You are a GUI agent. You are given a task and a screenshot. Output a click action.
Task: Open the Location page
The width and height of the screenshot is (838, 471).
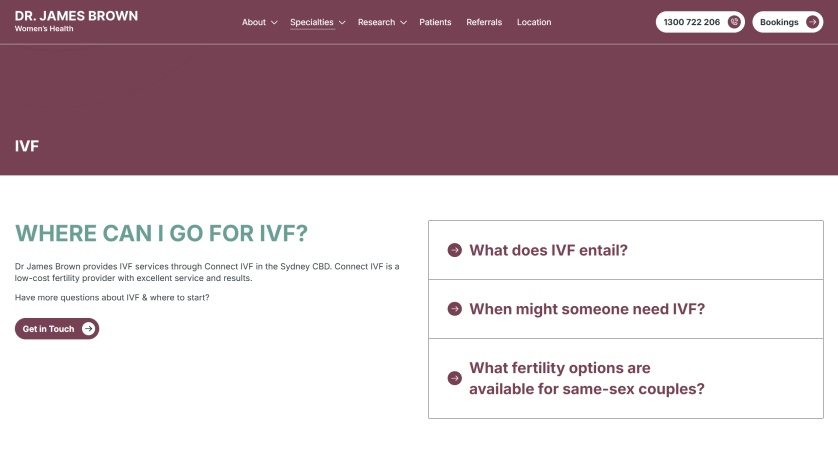tap(534, 22)
